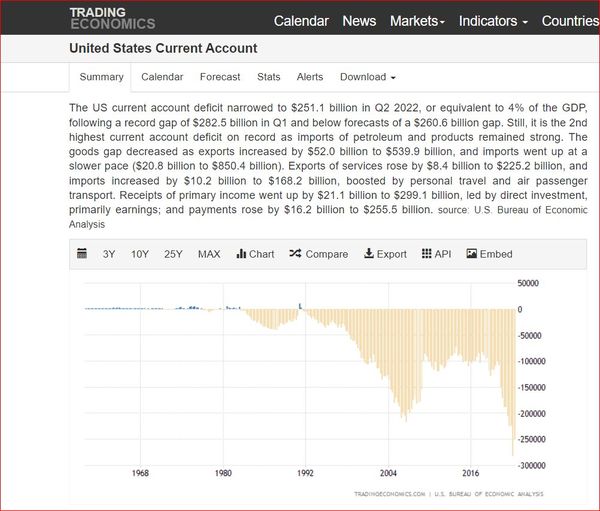Set chart range to 3Y

(109, 254)
